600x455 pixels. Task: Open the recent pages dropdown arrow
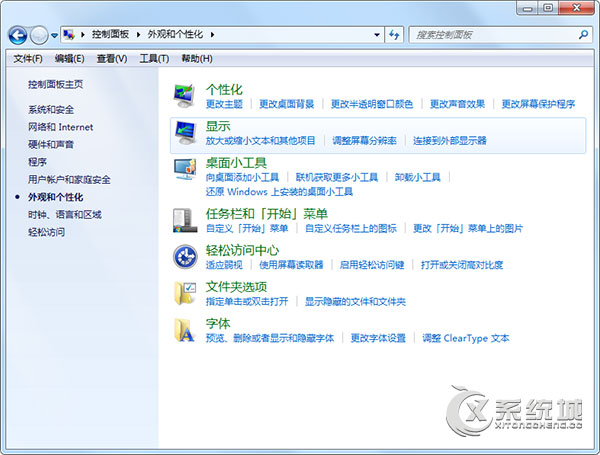point(54,35)
